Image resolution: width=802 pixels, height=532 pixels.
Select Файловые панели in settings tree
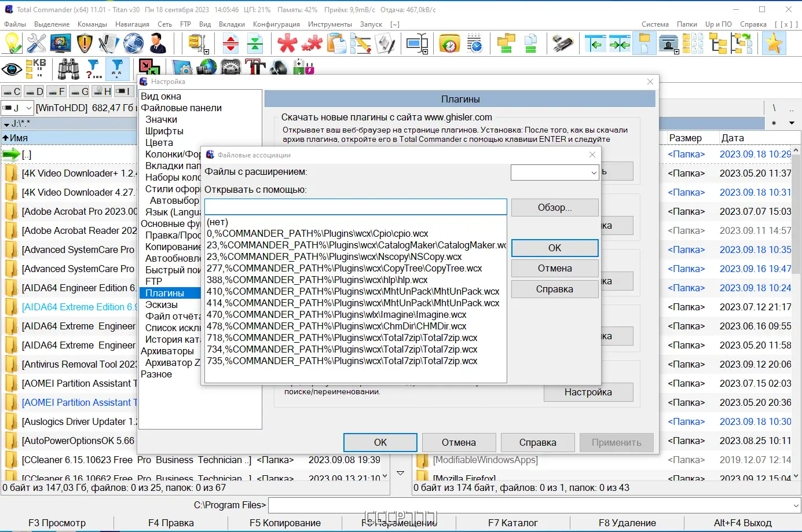tap(181, 108)
